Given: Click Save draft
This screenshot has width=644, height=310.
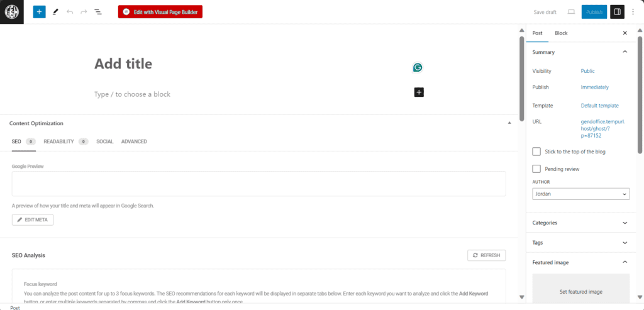Looking at the screenshot, I should tap(545, 12).
